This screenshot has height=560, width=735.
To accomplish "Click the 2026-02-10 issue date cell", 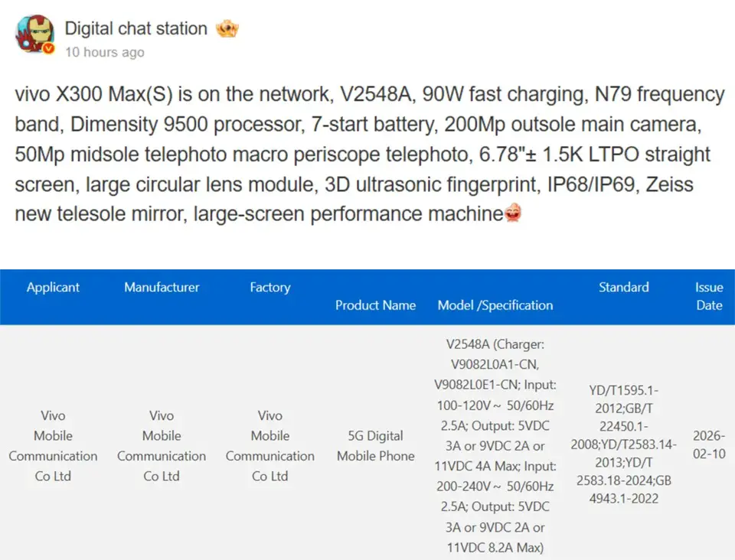I will click(709, 444).
